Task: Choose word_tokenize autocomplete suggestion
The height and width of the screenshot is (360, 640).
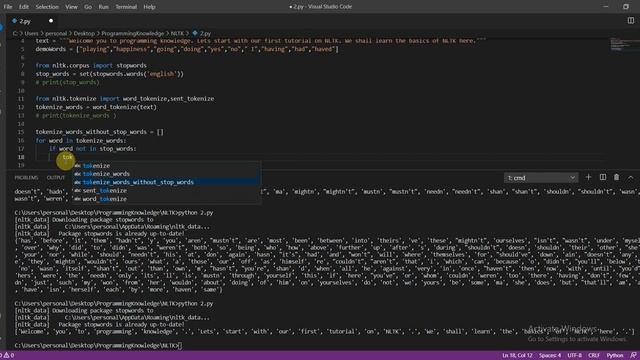Action: coord(167,199)
